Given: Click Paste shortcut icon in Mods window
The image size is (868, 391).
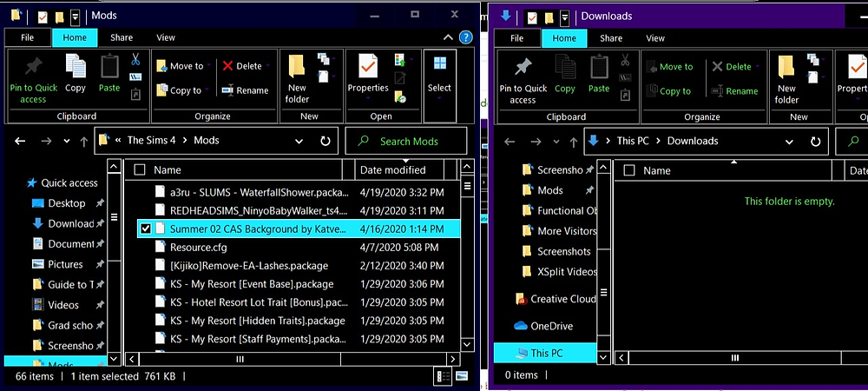Looking at the screenshot, I should (x=135, y=95).
